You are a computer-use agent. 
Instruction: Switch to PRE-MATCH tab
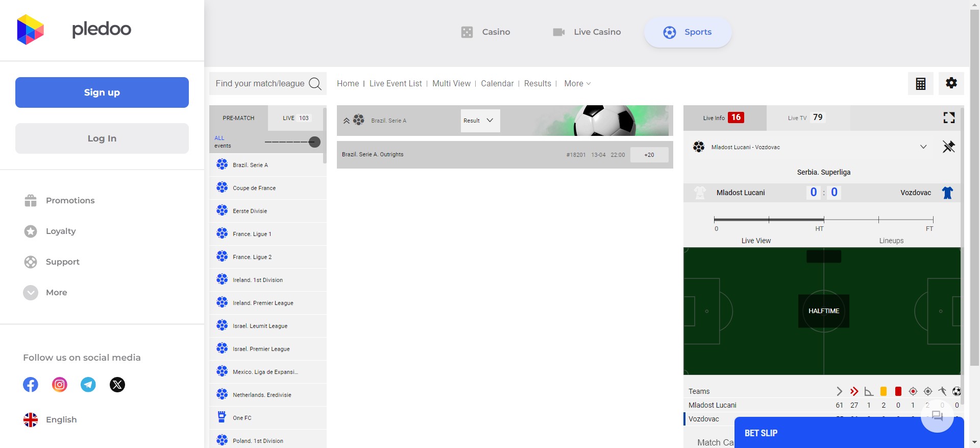pos(238,118)
